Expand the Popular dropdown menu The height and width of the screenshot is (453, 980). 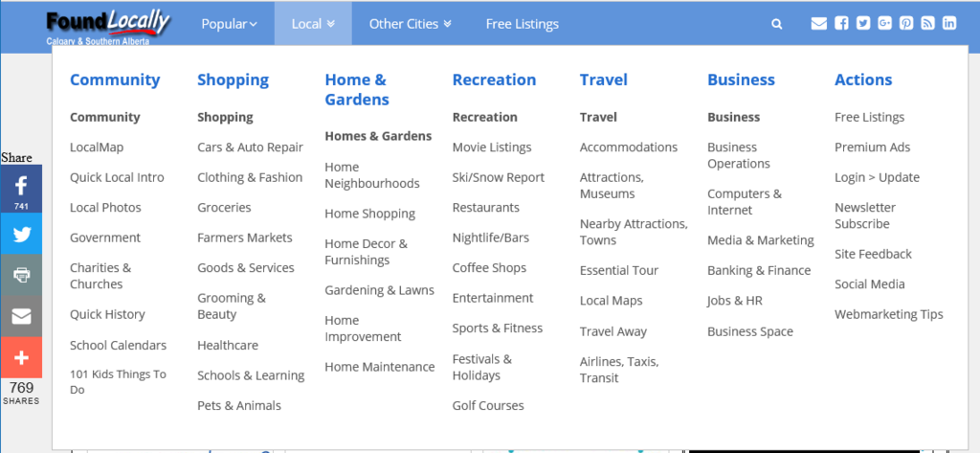point(229,24)
